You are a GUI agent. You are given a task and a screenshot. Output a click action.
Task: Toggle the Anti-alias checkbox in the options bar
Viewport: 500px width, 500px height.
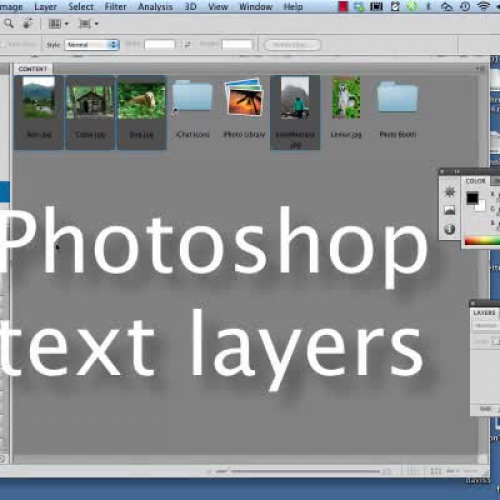click(x=2, y=44)
